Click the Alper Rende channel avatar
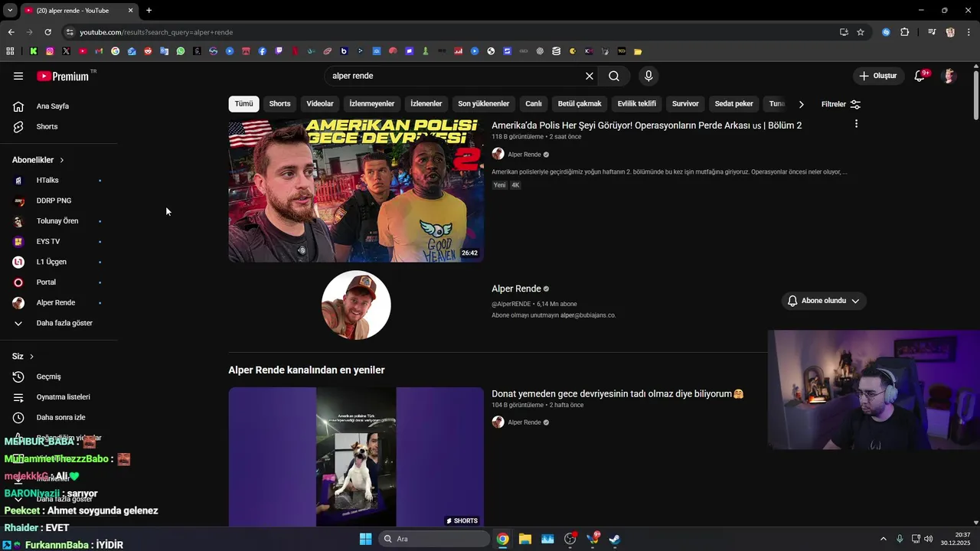Image resolution: width=980 pixels, height=551 pixels. click(356, 305)
